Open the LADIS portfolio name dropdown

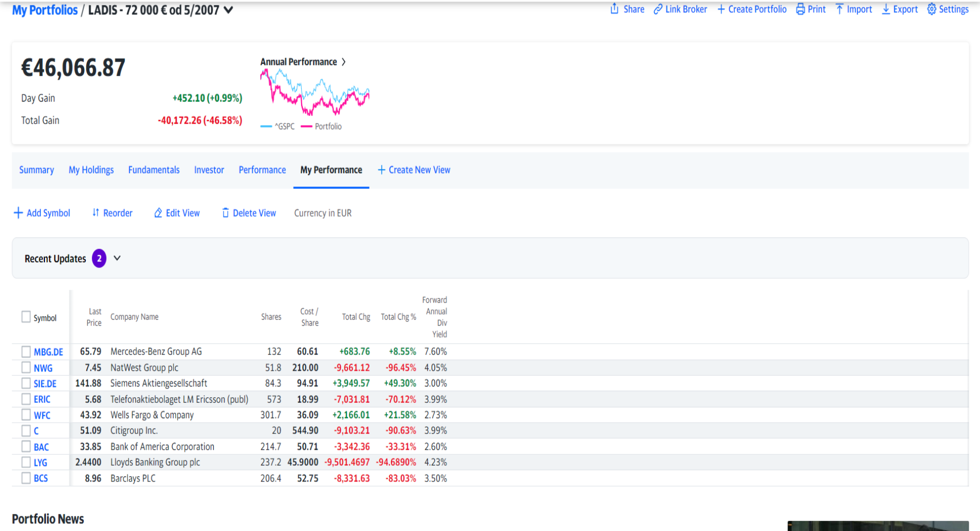click(229, 10)
